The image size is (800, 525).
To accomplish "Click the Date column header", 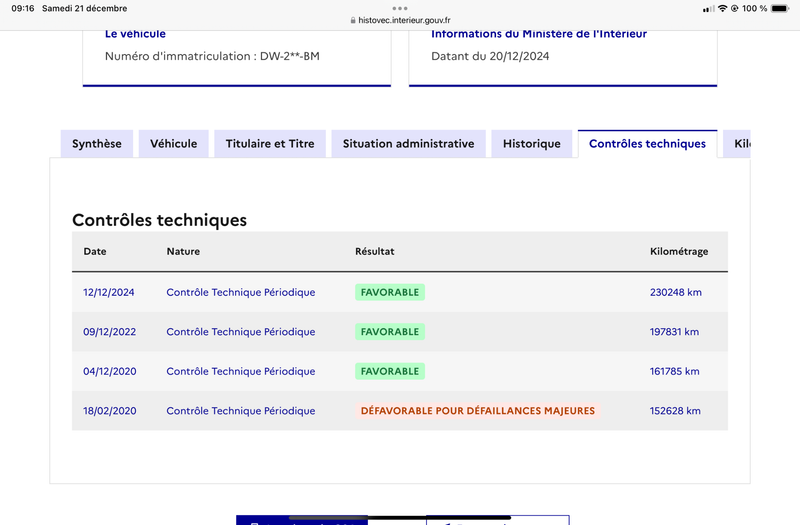I will point(95,252).
